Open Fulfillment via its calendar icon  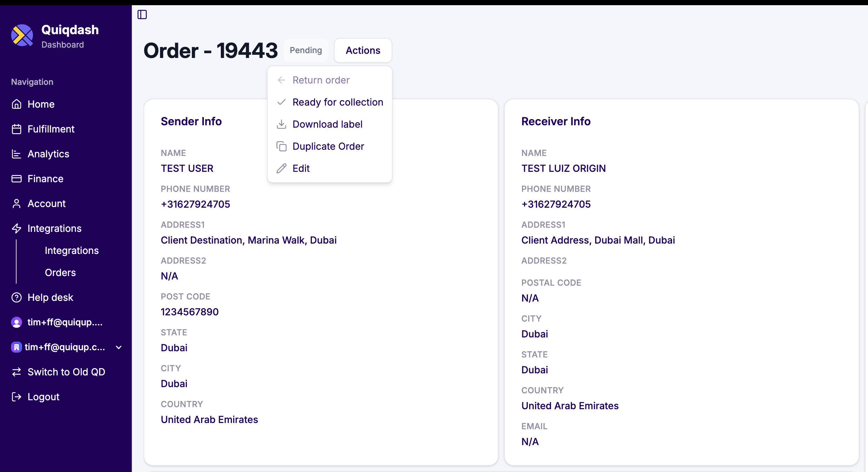click(17, 129)
